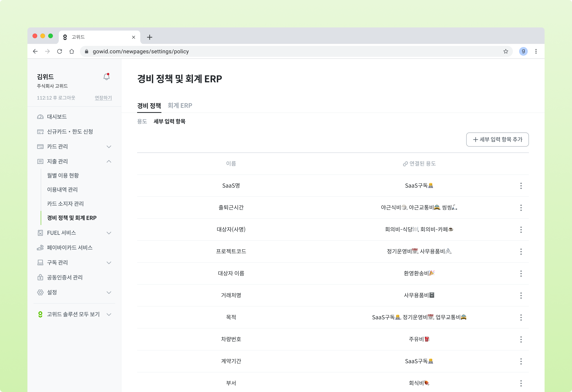The height and width of the screenshot is (392, 572).
Task: Open the three-dot menu for 차량번호 row
Action: [521, 339]
